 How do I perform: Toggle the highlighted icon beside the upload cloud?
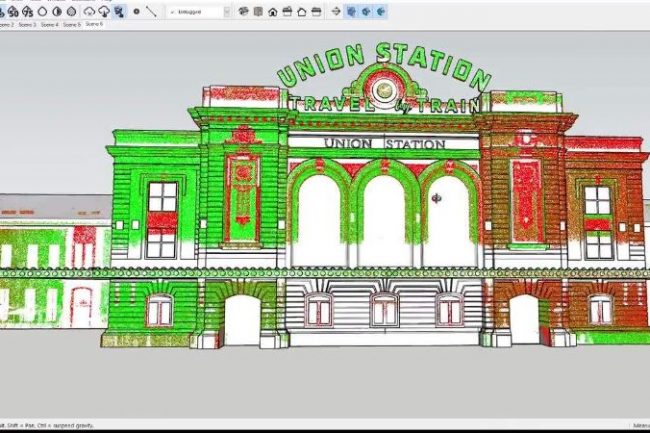119,11
